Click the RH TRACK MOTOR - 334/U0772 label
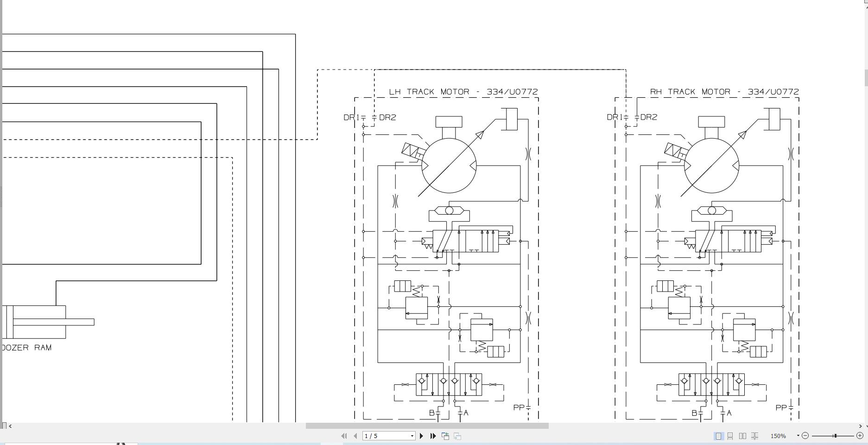 (x=724, y=92)
